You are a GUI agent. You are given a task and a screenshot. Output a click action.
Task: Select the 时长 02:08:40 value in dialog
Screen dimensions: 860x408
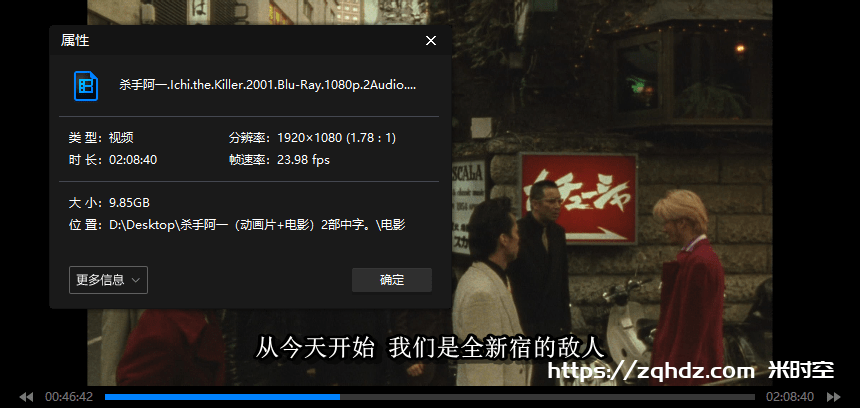coord(133,160)
